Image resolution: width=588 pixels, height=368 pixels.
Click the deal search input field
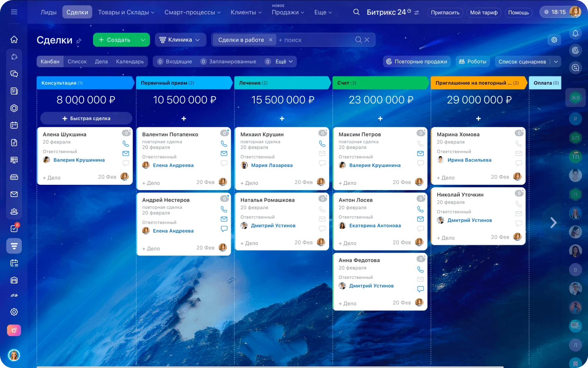click(x=314, y=40)
